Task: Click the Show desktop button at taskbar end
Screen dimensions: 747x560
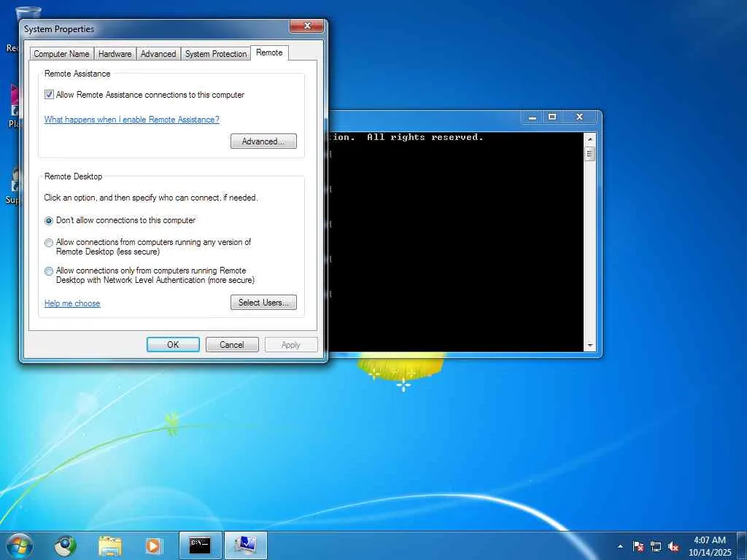Action: [742, 545]
